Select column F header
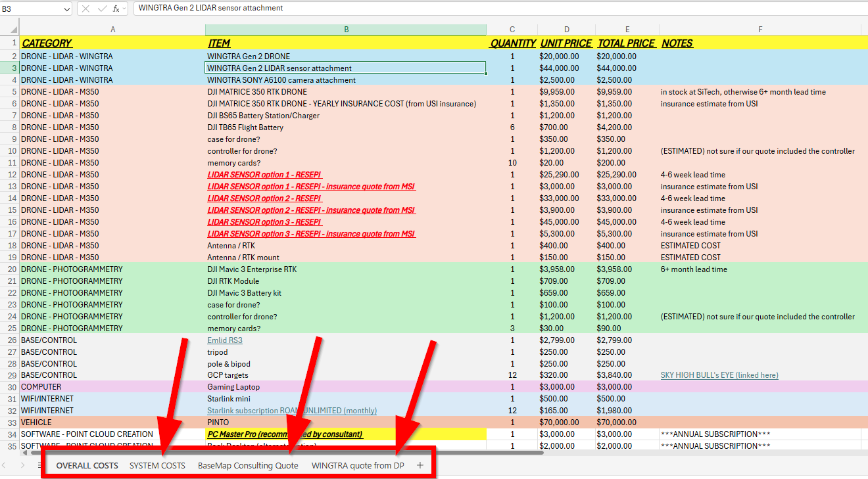Image resolution: width=868 pixels, height=479 pixels. (x=760, y=30)
